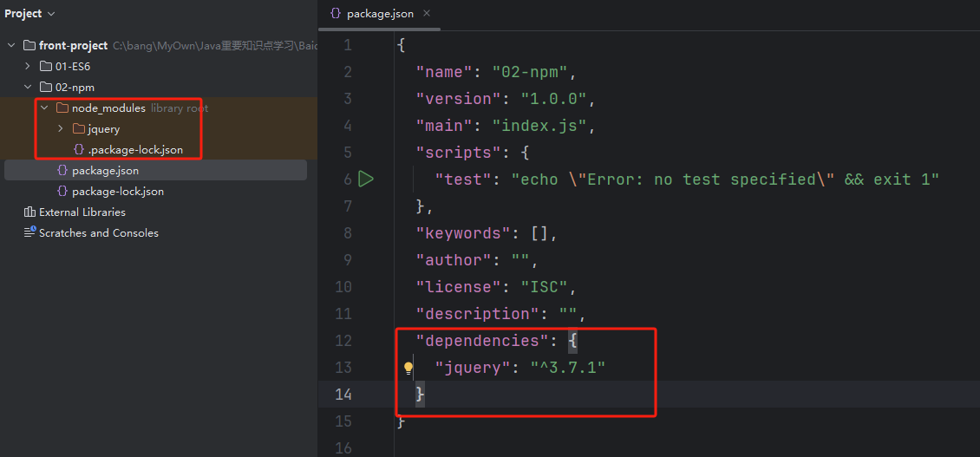Screen dimensions: 980x457
Task: Expand the jquery folder
Action: point(61,129)
